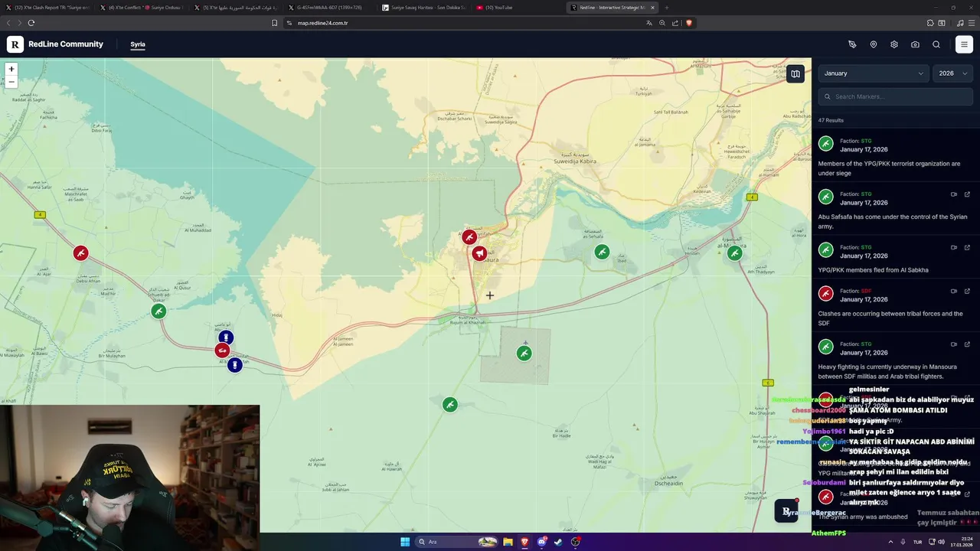Click the share icon in address bar
This screenshot has height=551, width=980.
point(675,23)
